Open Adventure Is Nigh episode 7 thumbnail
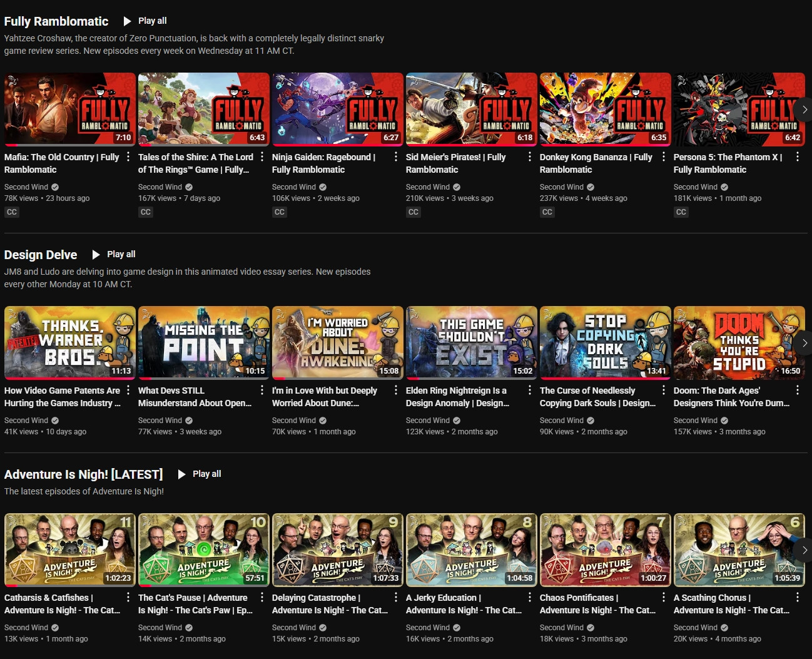 pos(606,550)
